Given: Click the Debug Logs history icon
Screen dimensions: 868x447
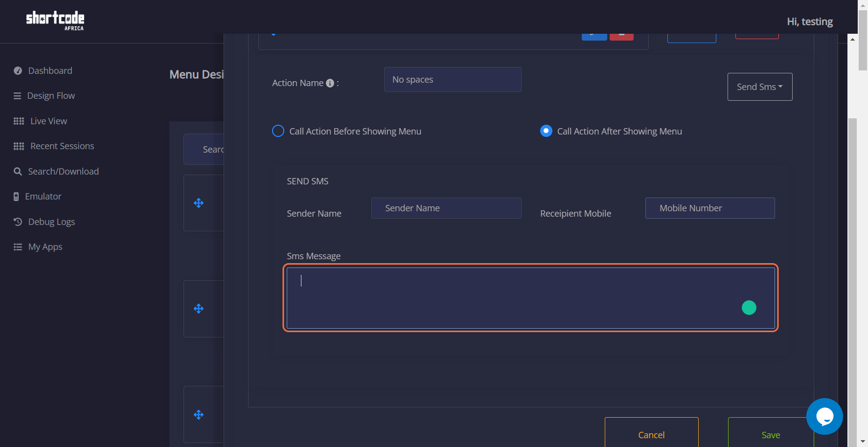Looking at the screenshot, I should tap(18, 222).
